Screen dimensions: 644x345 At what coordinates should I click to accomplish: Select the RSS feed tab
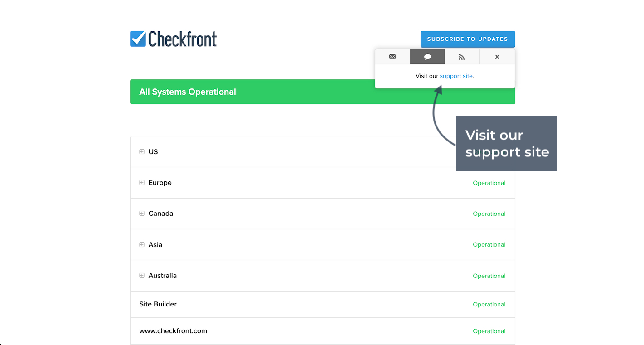coord(462,57)
